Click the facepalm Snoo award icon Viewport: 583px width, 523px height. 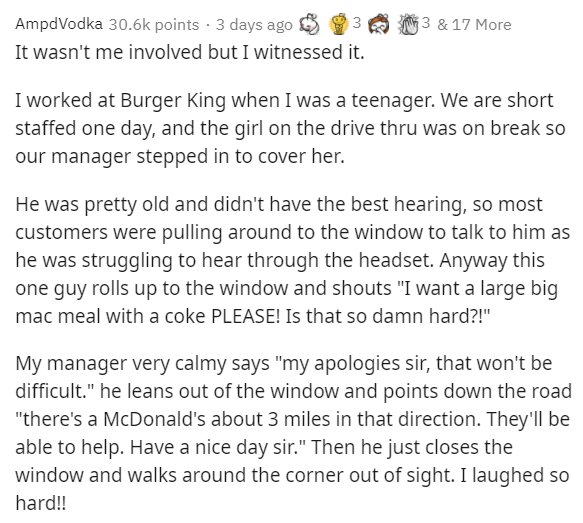pyautogui.click(x=379, y=24)
